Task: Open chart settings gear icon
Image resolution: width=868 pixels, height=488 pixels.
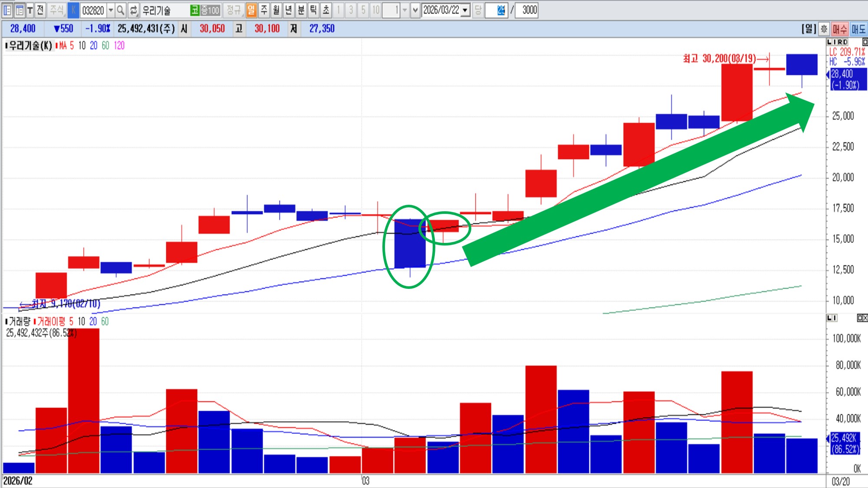Action: click(x=824, y=29)
